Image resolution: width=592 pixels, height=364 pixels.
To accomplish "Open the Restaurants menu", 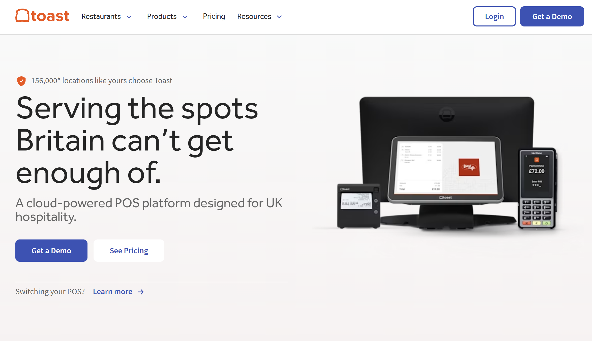I will click(x=101, y=16).
